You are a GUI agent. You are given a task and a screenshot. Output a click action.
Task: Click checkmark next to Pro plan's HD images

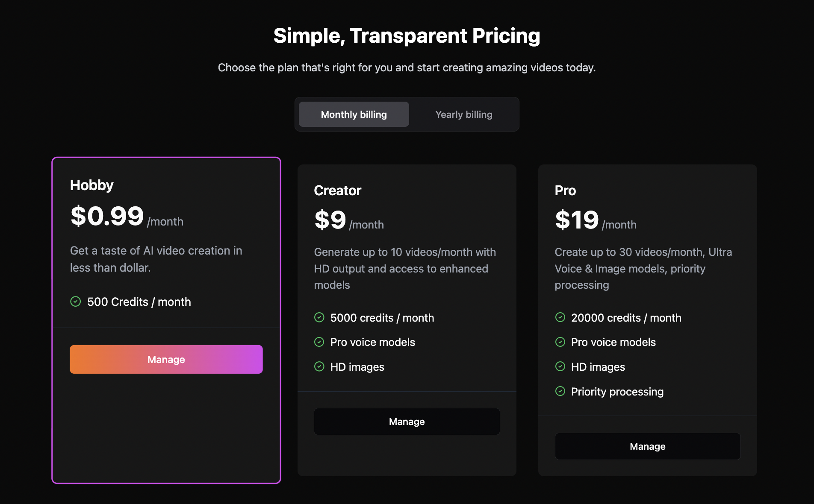560,366
